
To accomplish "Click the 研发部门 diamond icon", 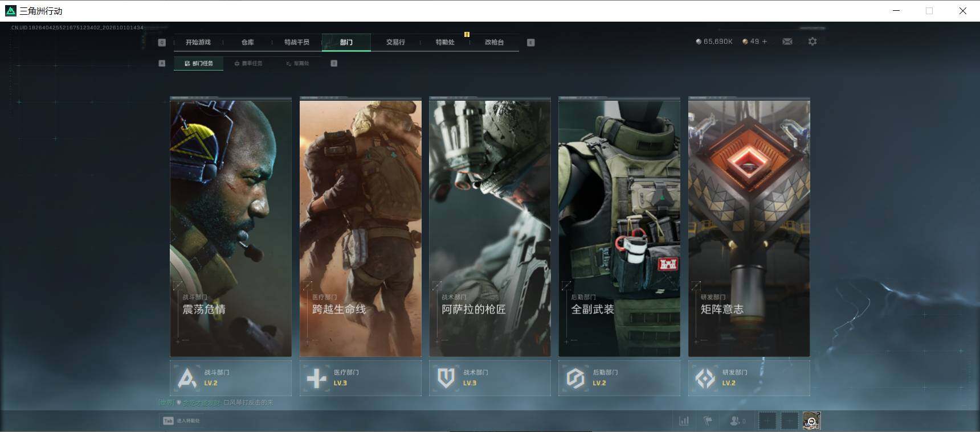I will pyautogui.click(x=705, y=378).
